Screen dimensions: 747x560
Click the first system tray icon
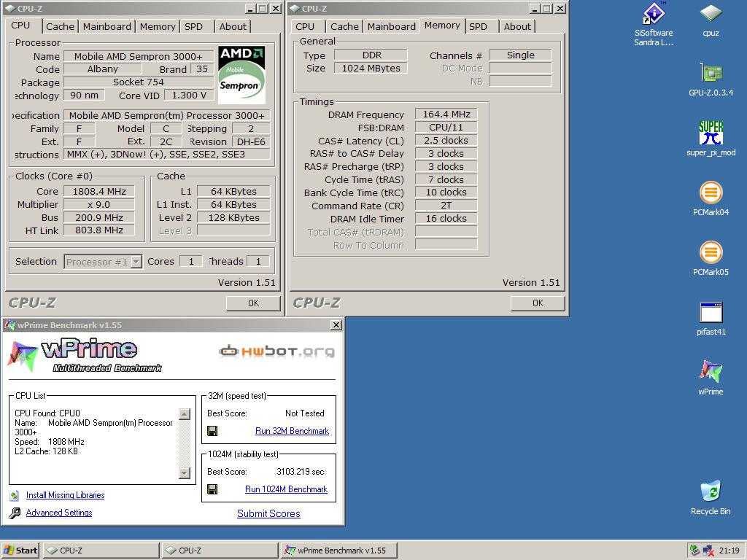(x=695, y=551)
